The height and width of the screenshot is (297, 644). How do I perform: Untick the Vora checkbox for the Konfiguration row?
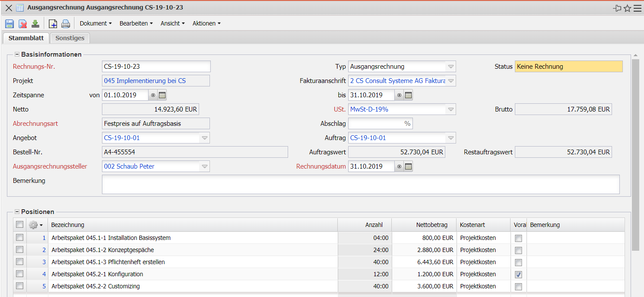(518, 275)
